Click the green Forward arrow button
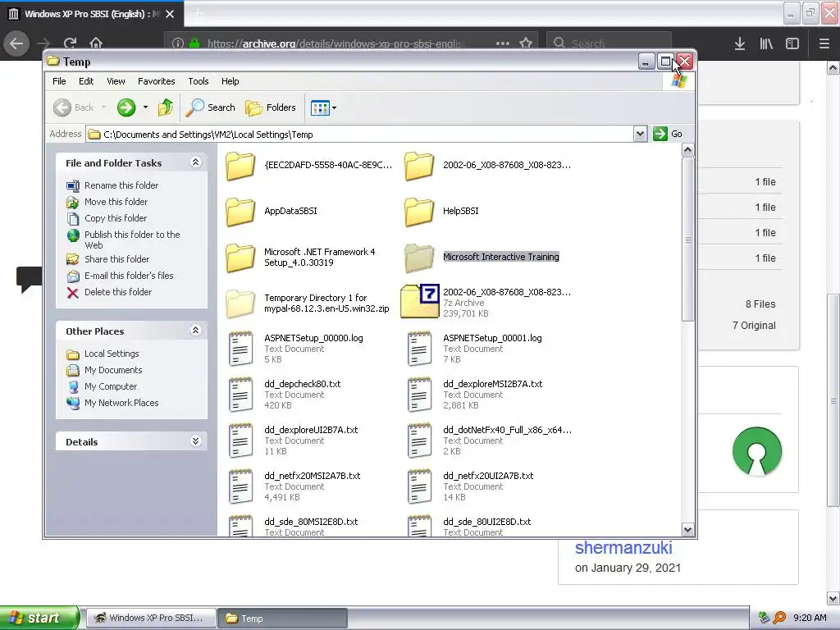 click(x=126, y=107)
